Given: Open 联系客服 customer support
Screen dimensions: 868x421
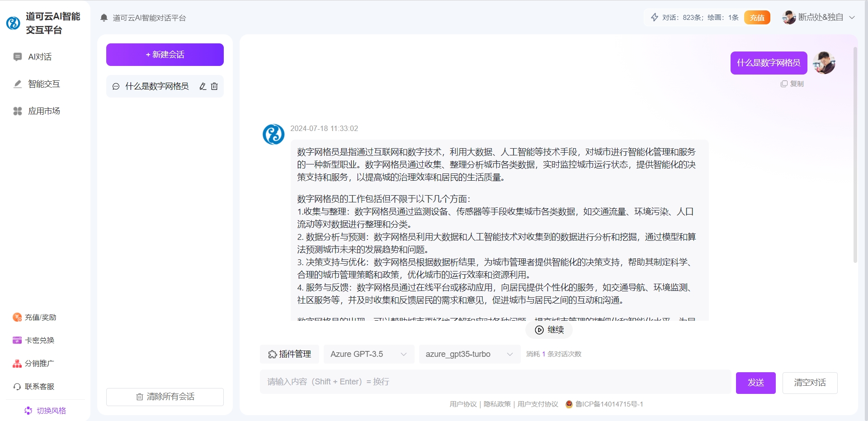Looking at the screenshot, I should pyautogui.click(x=34, y=386).
